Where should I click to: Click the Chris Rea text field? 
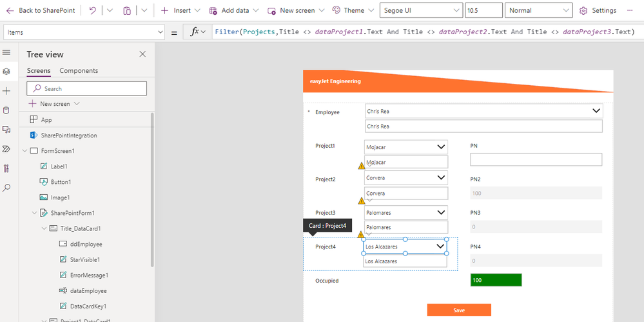(x=484, y=126)
